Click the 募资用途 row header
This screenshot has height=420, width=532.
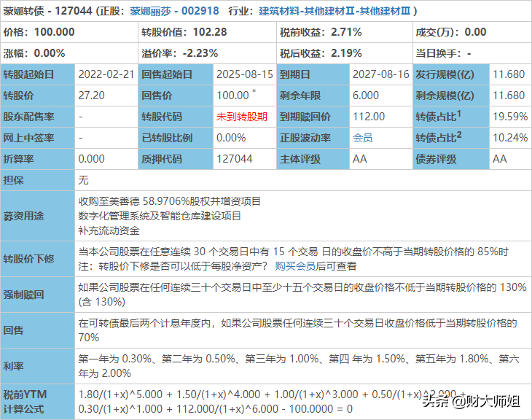38,216
